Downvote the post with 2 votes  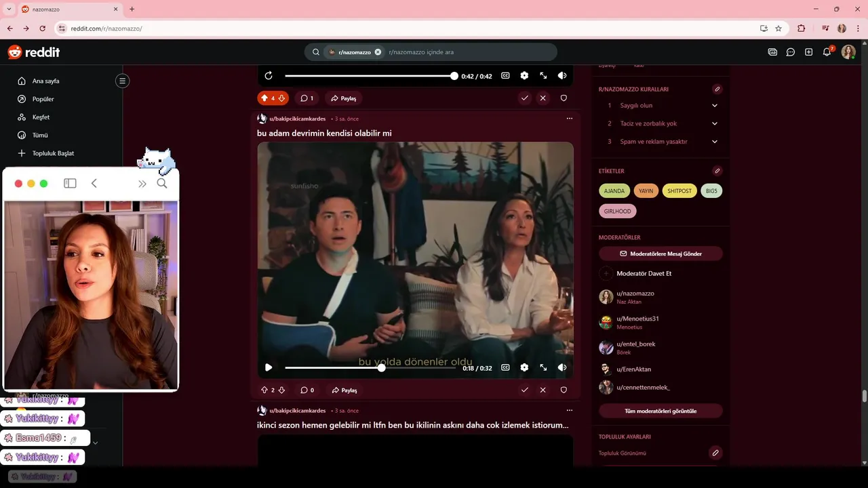click(x=281, y=390)
